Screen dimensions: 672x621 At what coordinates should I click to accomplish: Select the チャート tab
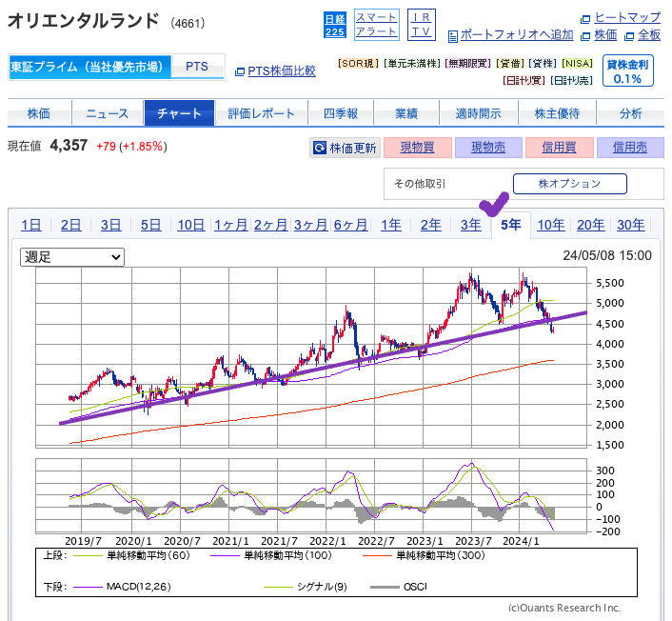click(x=179, y=113)
